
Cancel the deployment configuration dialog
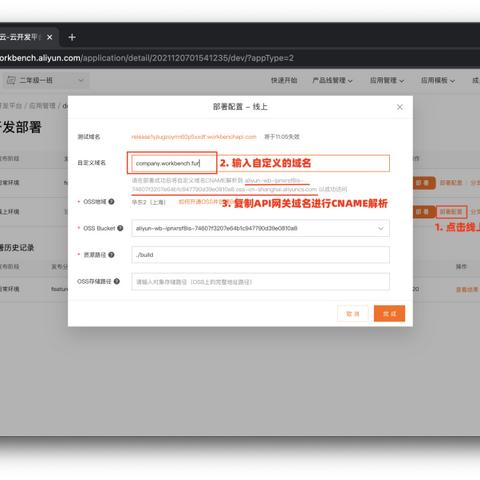point(353,313)
